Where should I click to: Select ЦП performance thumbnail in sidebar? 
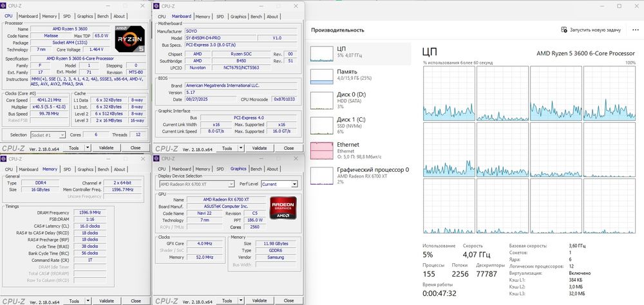tap(321, 54)
